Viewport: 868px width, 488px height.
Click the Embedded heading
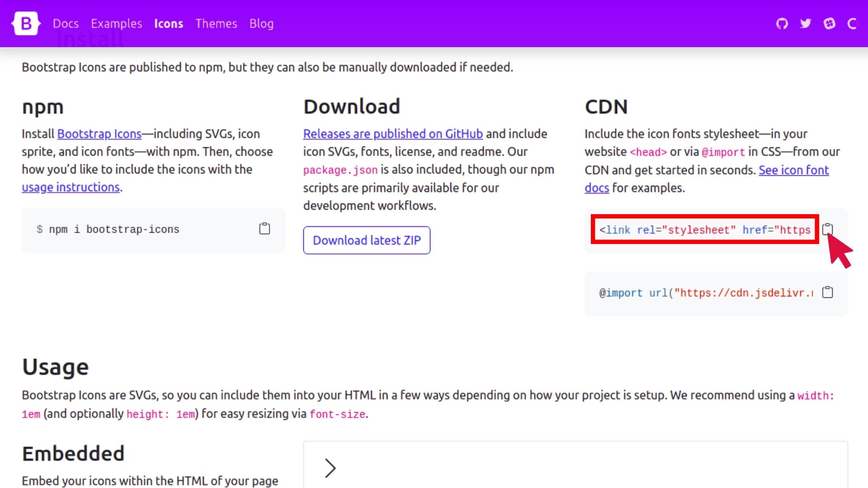[x=73, y=454]
